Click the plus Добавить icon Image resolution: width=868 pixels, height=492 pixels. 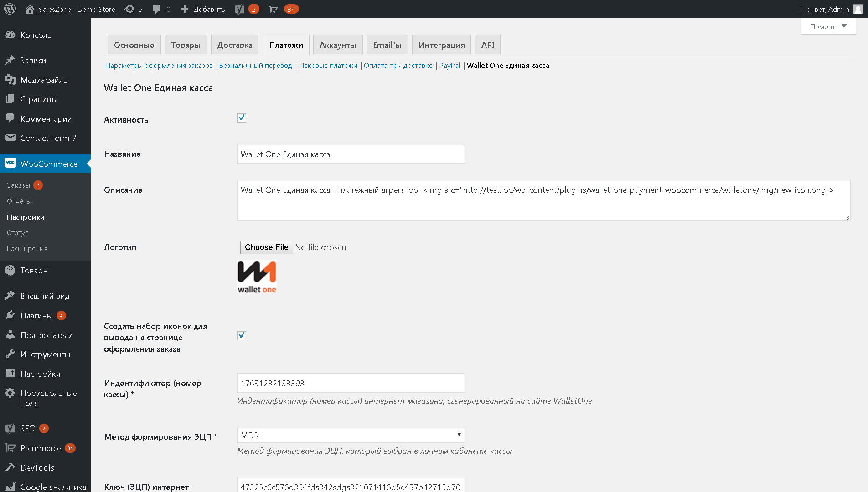[x=185, y=9]
